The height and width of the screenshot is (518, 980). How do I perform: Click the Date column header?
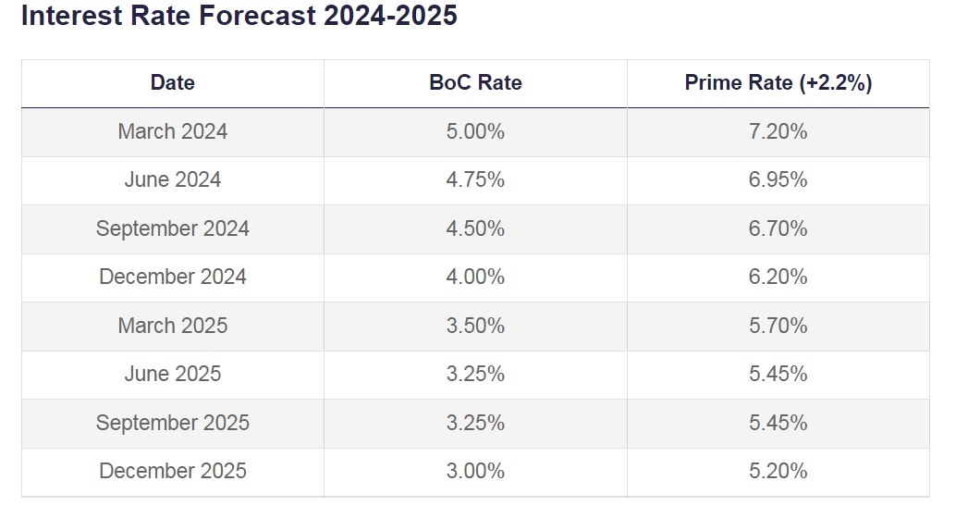coord(173,82)
